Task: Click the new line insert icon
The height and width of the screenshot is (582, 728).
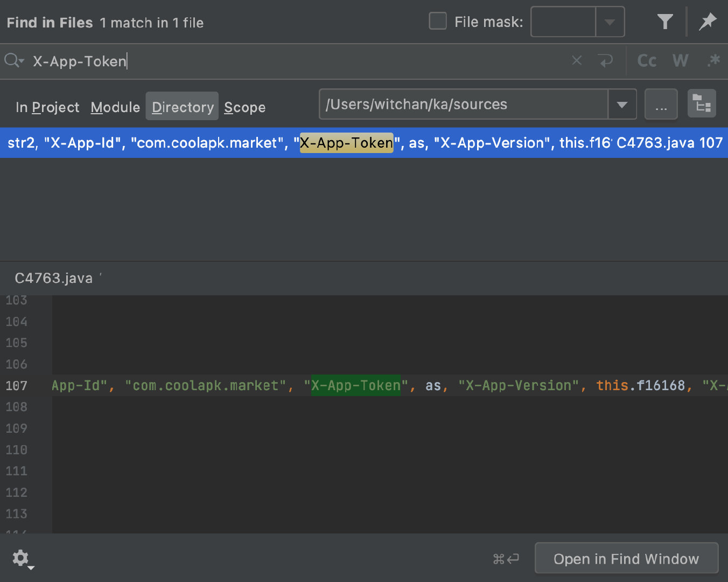Action: (606, 60)
